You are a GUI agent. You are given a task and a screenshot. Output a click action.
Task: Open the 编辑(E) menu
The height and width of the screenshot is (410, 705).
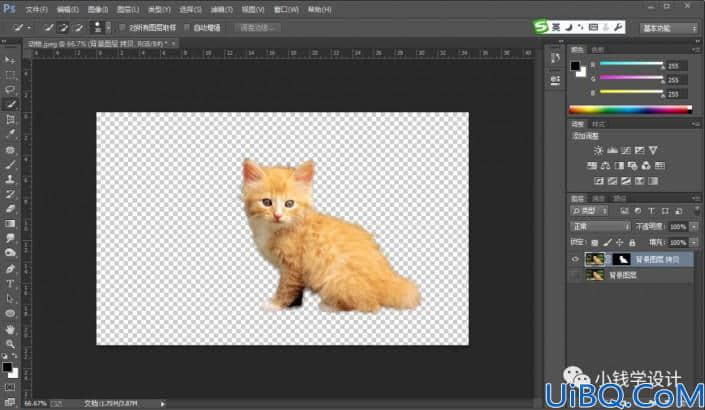[x=67, y=9]
